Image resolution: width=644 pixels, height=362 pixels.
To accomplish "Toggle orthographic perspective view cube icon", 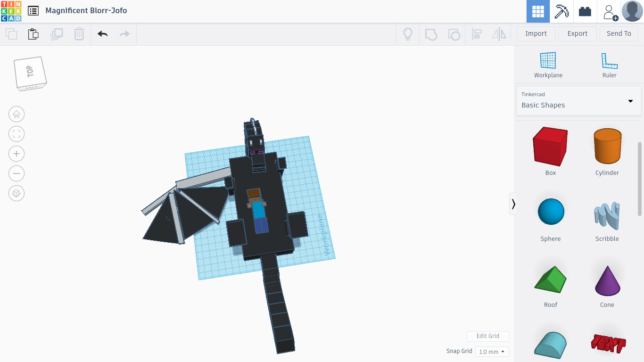I will point(17,193).
